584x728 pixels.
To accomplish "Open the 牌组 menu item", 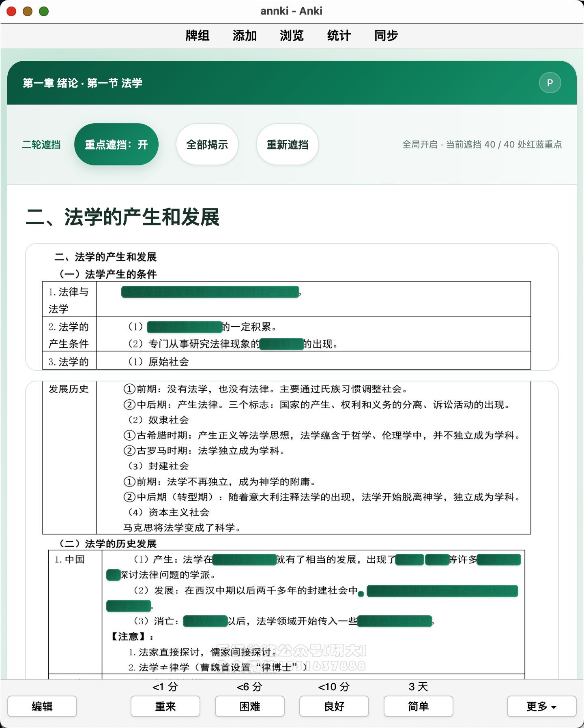I will click(x=198, y=36).
